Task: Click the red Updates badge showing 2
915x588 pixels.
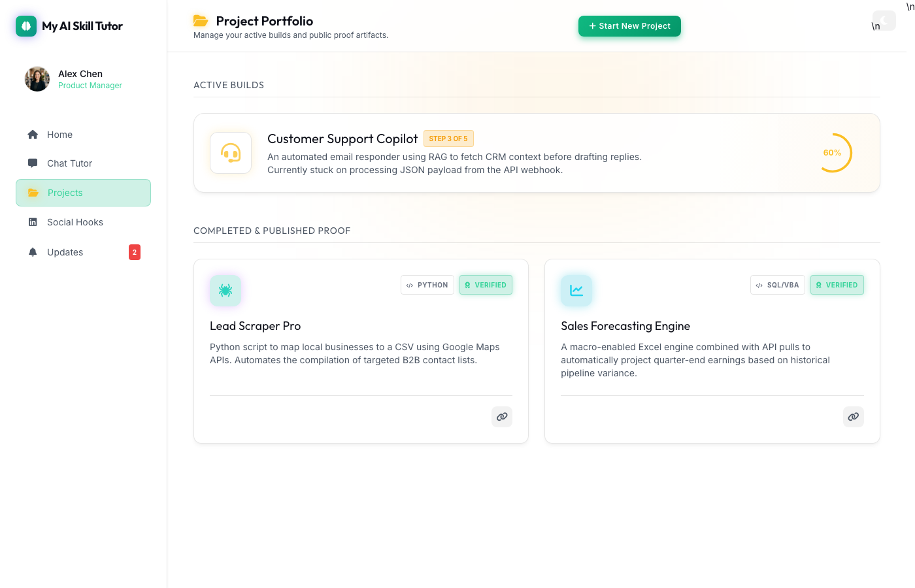Action: pos(135,252)
